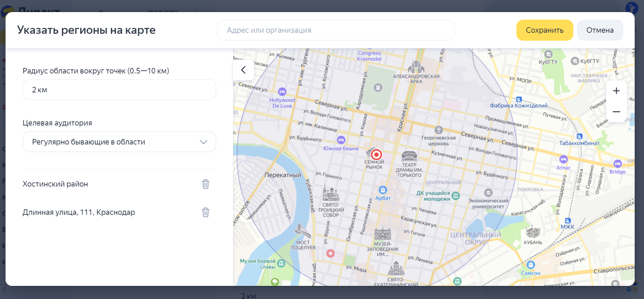Click the Арбат shopping icon on map
The width and height of the screenshot is (644, 299).
click(383, 190)
